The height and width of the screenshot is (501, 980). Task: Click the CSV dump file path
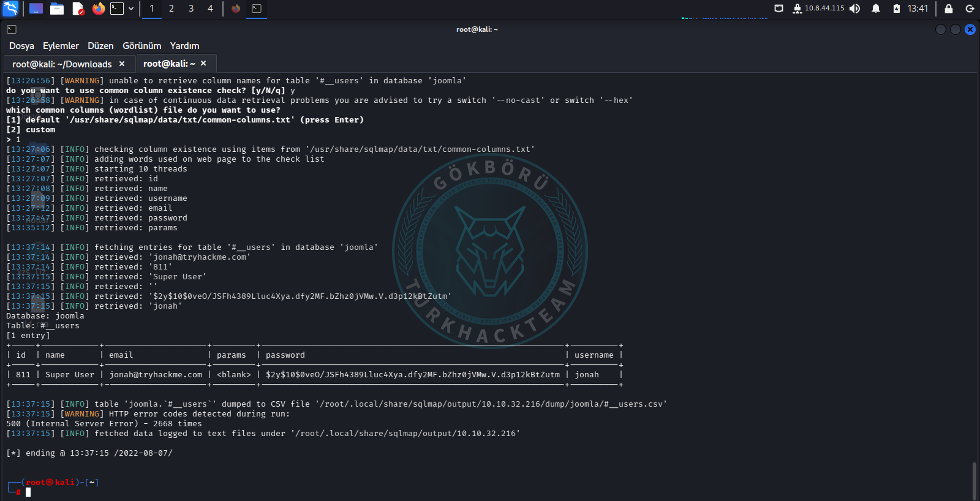click(491, 404)
